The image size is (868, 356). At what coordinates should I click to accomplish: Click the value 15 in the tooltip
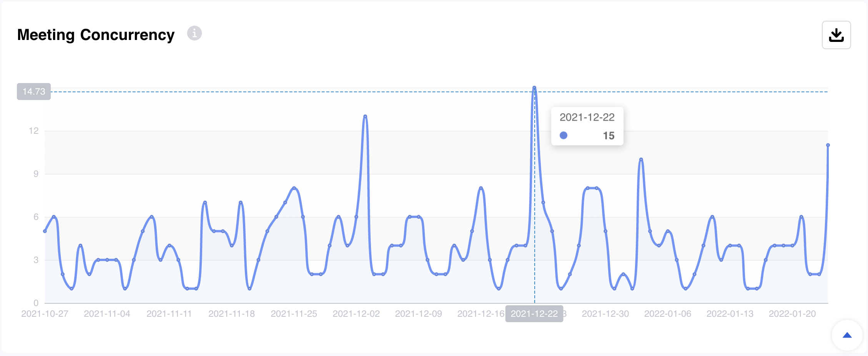click(608, 136)
